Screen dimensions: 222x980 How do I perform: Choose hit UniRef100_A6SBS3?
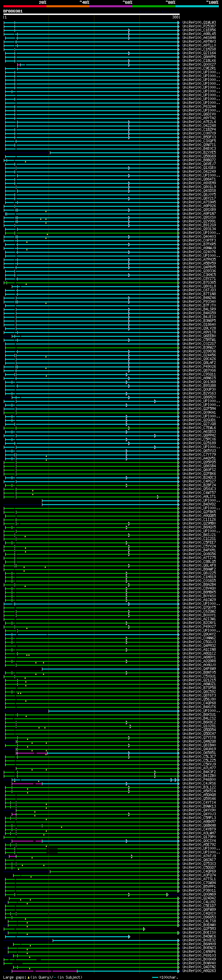coord(199,431)
